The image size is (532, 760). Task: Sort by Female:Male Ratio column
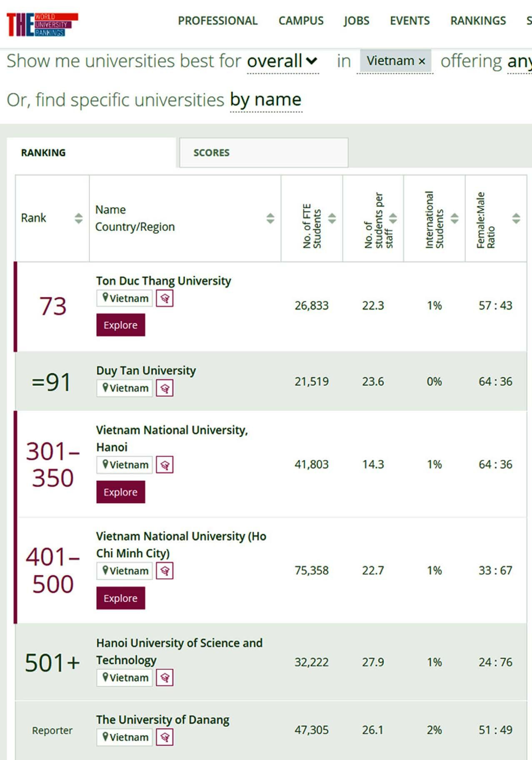(516, 218)
